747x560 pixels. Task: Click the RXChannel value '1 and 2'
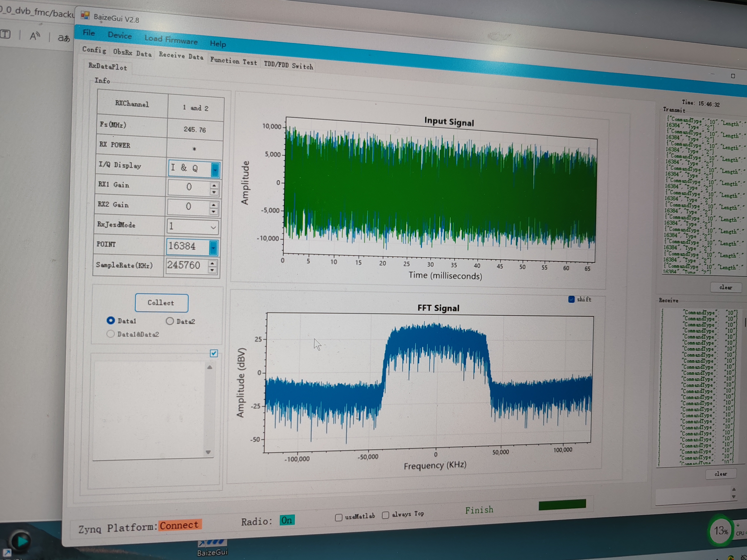(196, 108)
